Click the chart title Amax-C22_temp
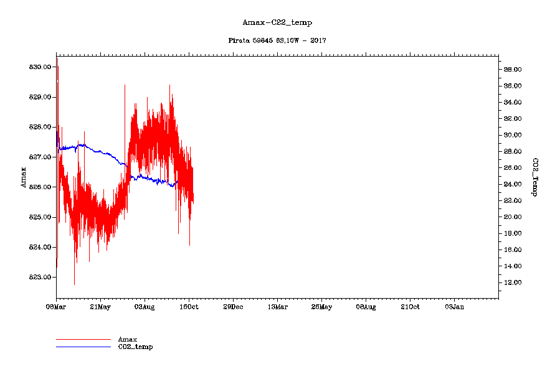555x392 pixels. coord(277,22)
